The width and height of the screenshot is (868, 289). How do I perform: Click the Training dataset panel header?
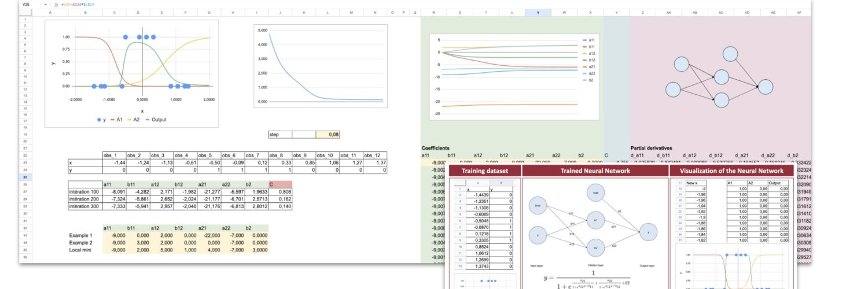484,171
